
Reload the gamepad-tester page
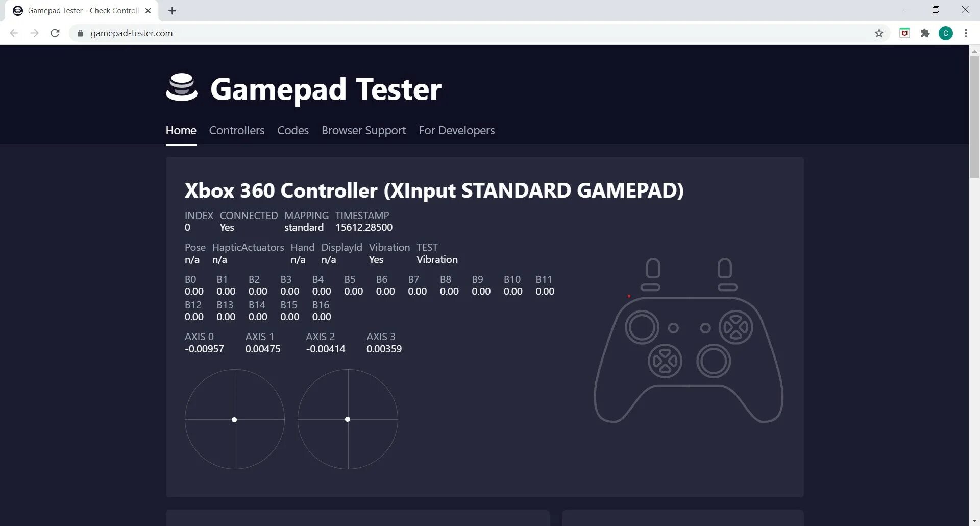click(55, 33)
